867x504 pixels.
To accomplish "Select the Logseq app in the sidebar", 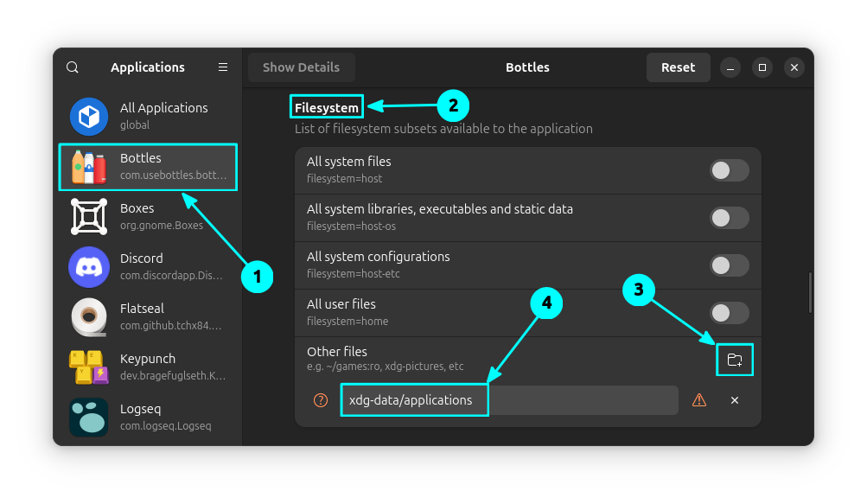I will 147,418.
